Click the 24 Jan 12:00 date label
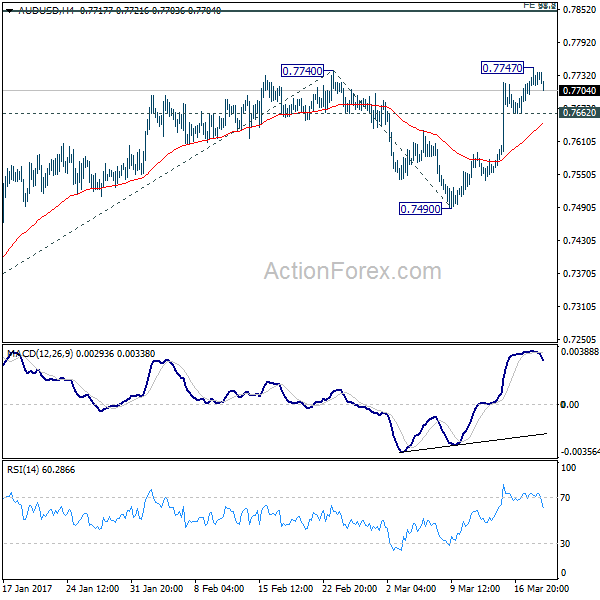600x600 pixels. 93,588
